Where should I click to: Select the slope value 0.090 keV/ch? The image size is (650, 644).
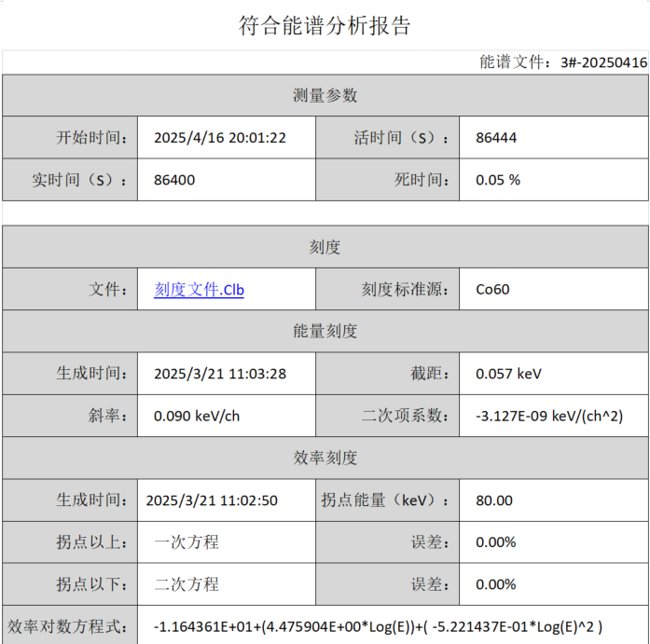[196, 416]
